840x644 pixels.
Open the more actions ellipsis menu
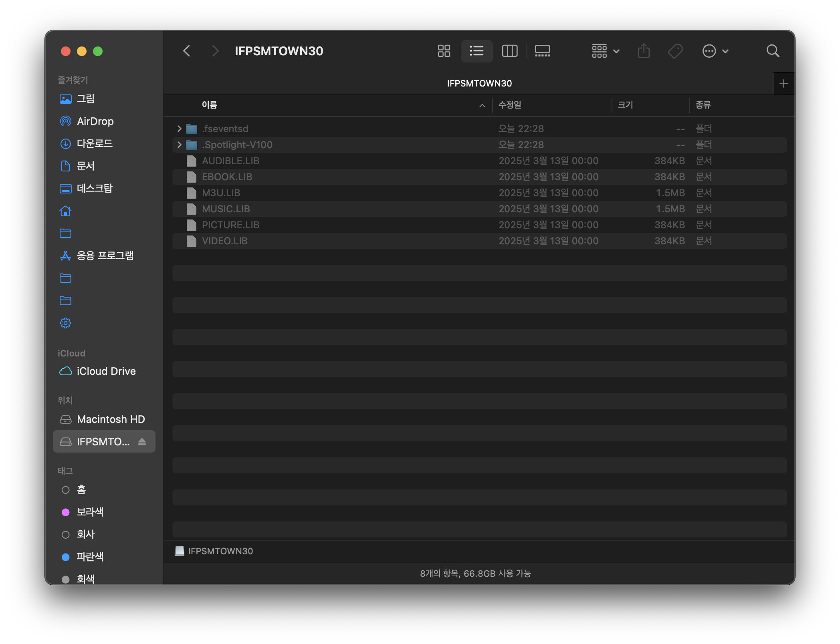coord(715,51)
